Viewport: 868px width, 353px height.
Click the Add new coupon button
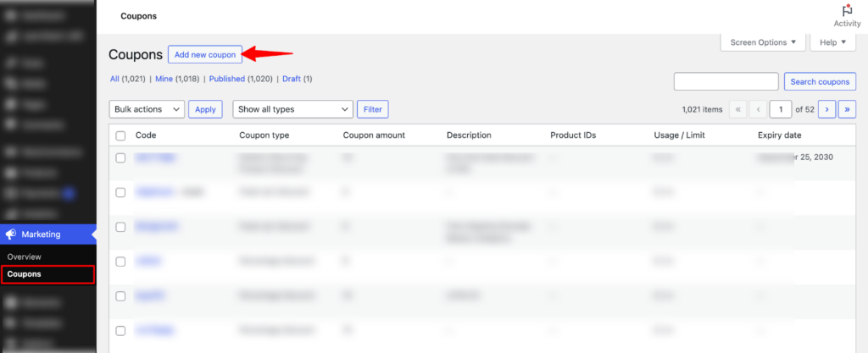205,54
